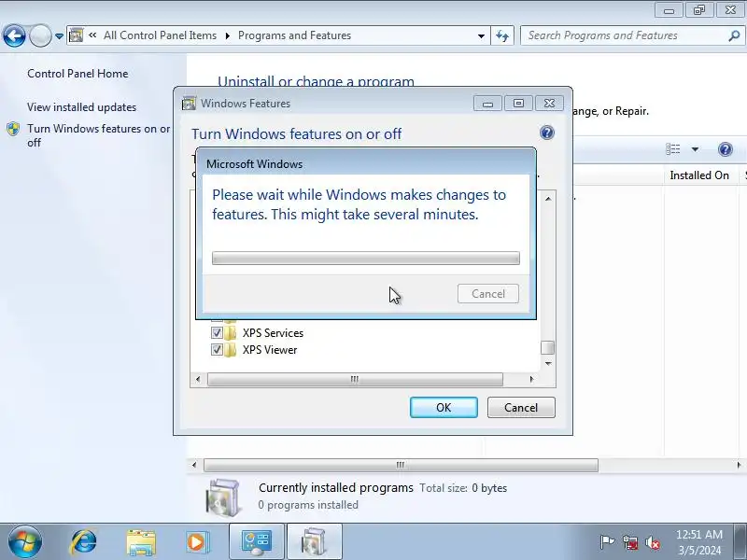Click the XPS Viewer folder icon
The image size is (747, 560).
point(230,350)
